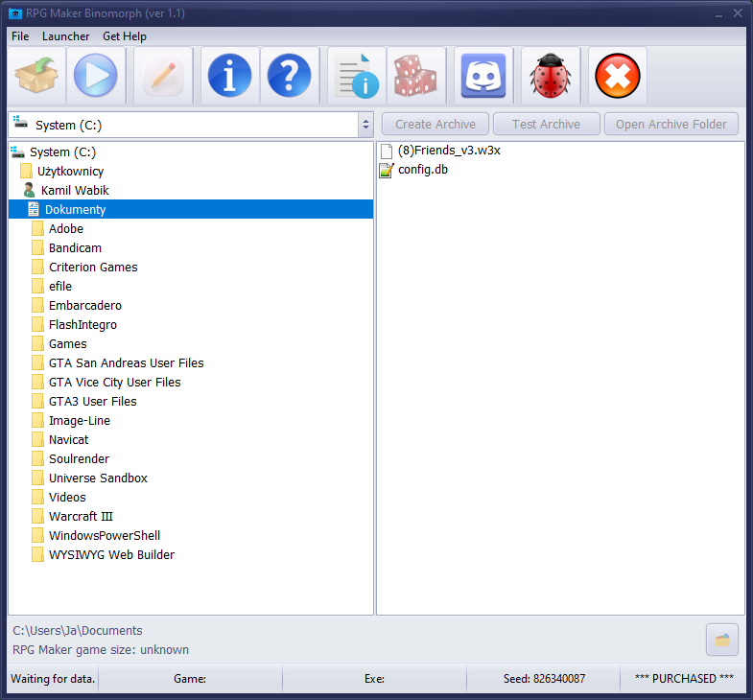Click the PURCHASED status entry
The width and height of the screenshot is (753, 700).
[x=684, y=678]
